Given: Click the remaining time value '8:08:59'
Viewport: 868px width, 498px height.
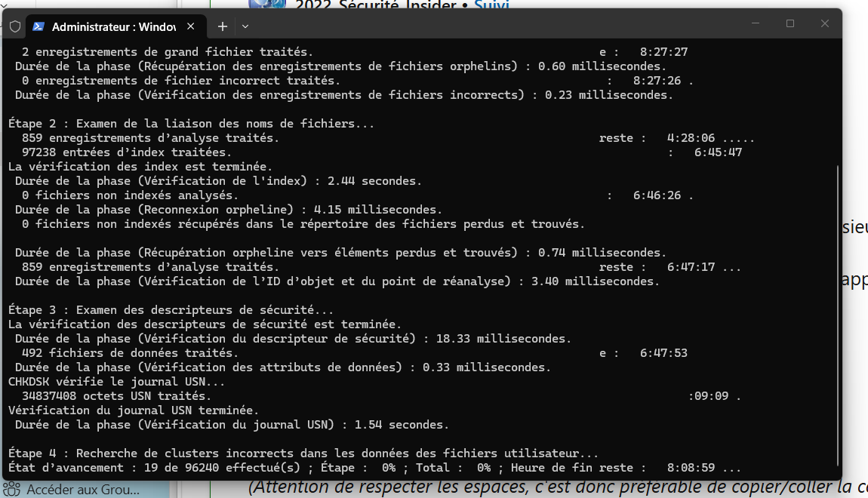Looking at the screenshot, I should pos(691,468).
